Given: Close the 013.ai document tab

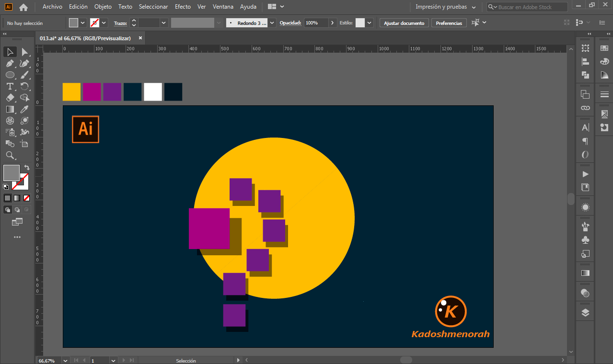Looking at the screenshot, I should pos(140,38).
